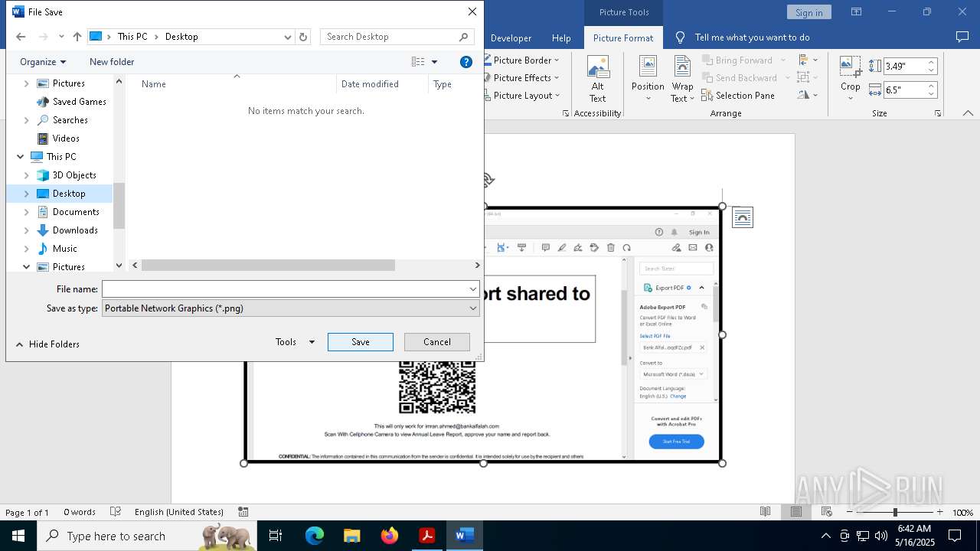
Task: Open Adobe Acrobat from taskbar
Action: click(426, 536)
